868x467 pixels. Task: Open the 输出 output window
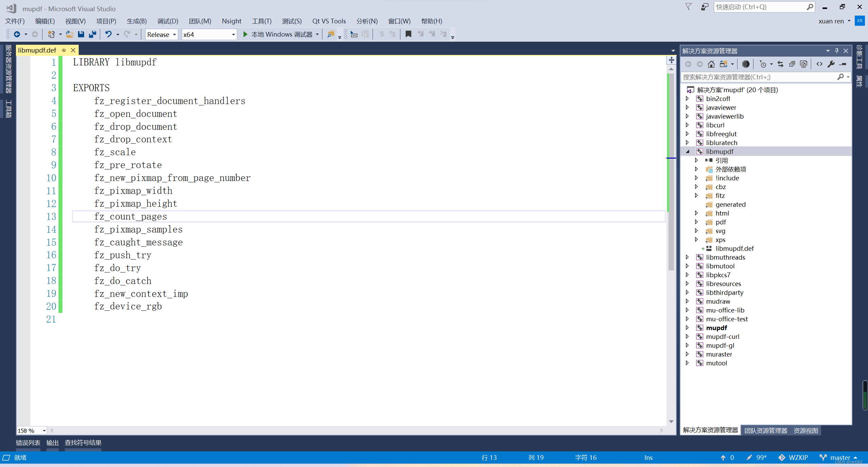[52, 442]
